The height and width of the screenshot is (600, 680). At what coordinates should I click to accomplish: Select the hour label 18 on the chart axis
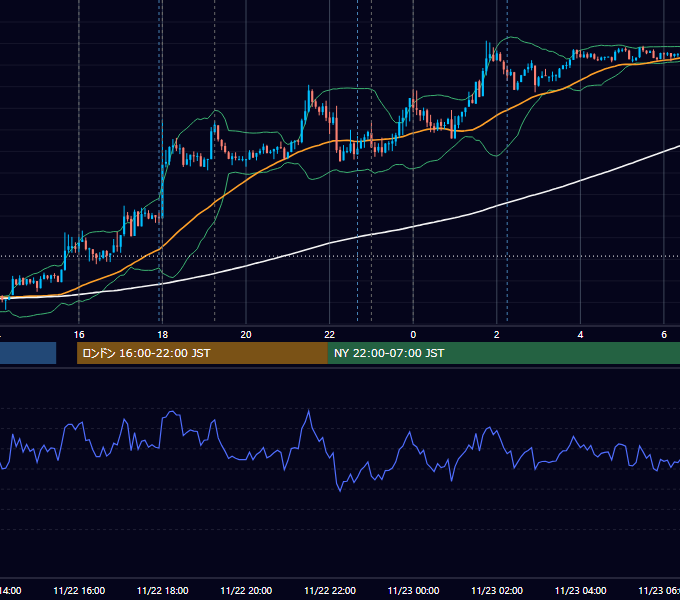(163, 335)
